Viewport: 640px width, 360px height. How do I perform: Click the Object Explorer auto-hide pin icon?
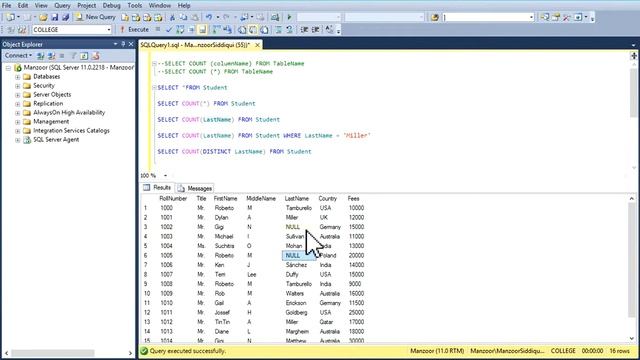[123, 44]
